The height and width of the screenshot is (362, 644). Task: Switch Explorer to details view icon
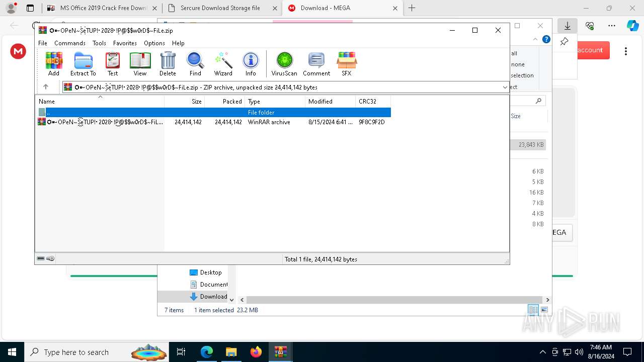point(533,310)
